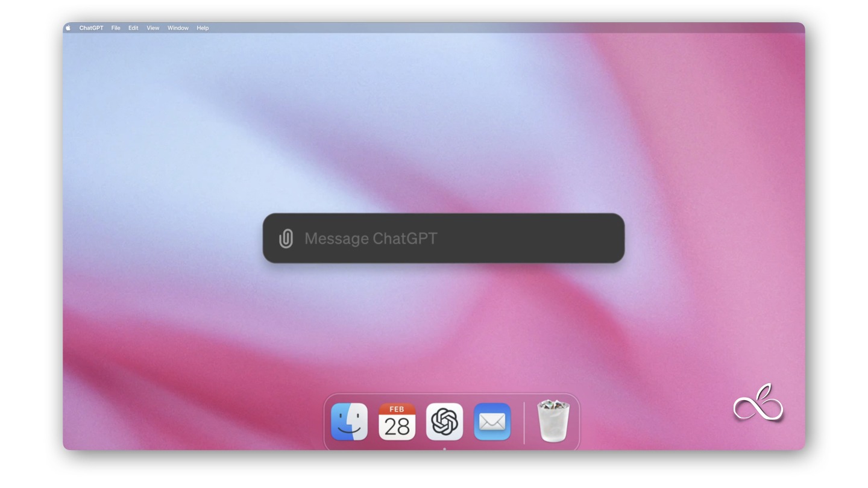Open Finder from the dock

click(x=350, y=422)
